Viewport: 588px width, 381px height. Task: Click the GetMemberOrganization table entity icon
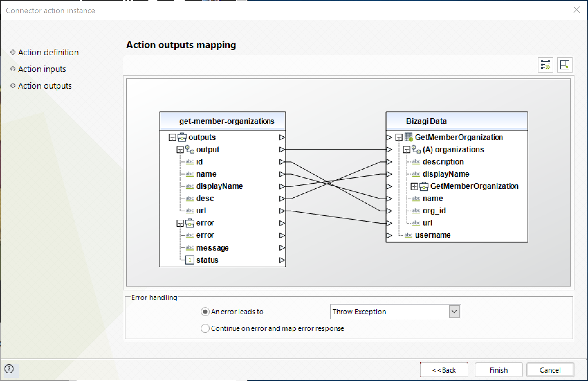(x=409, y=137)
